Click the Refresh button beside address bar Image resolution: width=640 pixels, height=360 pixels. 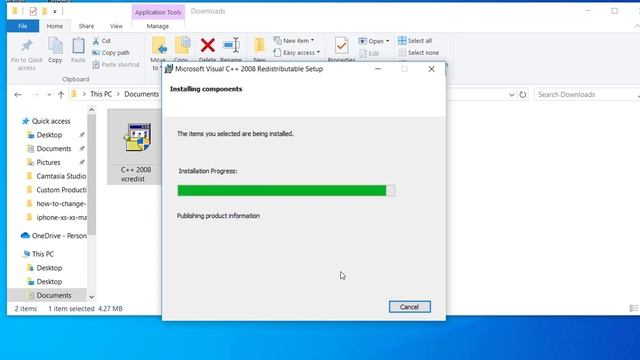click(523, 95)
